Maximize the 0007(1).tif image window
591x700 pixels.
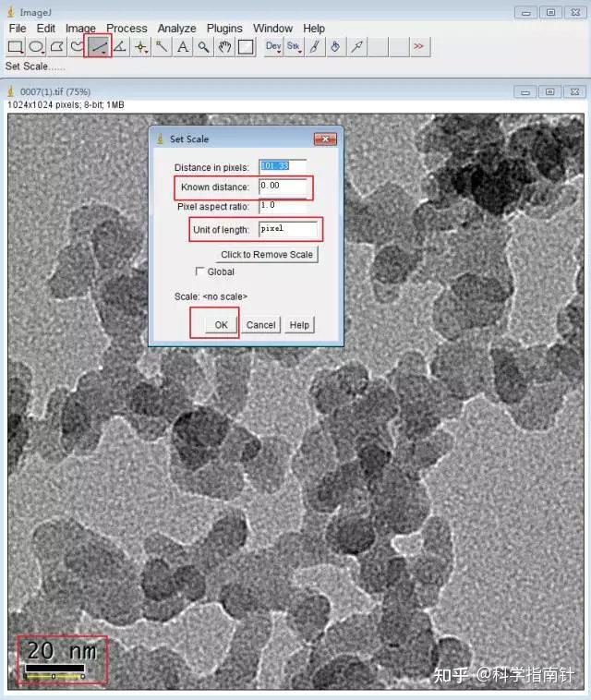point(550,92)
